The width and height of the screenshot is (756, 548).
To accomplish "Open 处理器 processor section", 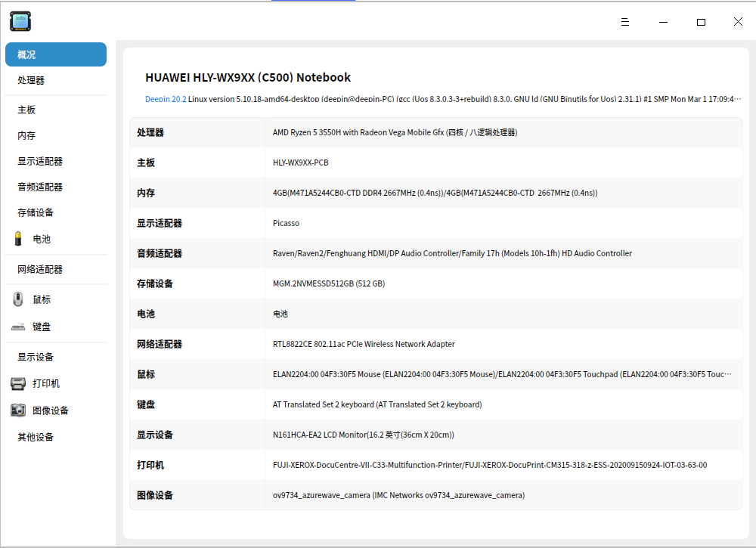I will 31,80.
